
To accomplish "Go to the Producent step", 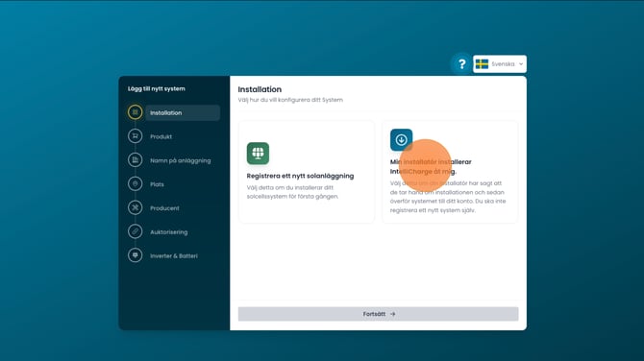I will [164, 208].
